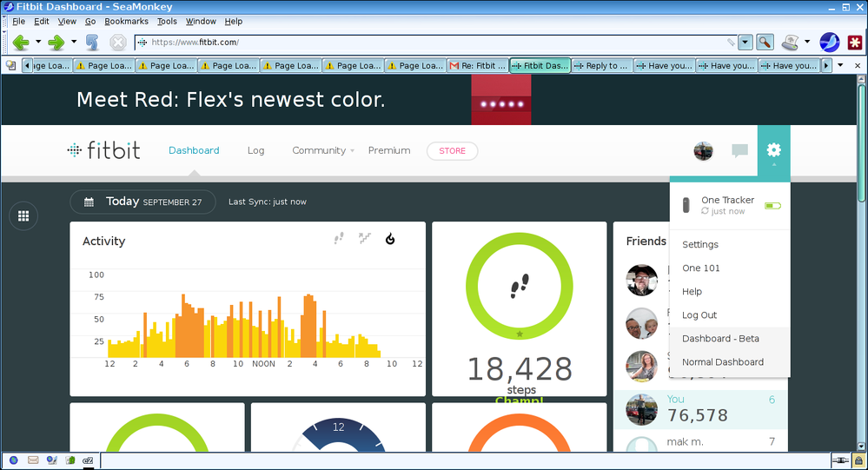Open Mail from status bar envelope icon
This screenshot has width=868, height=470.
(x=33, y=460)
